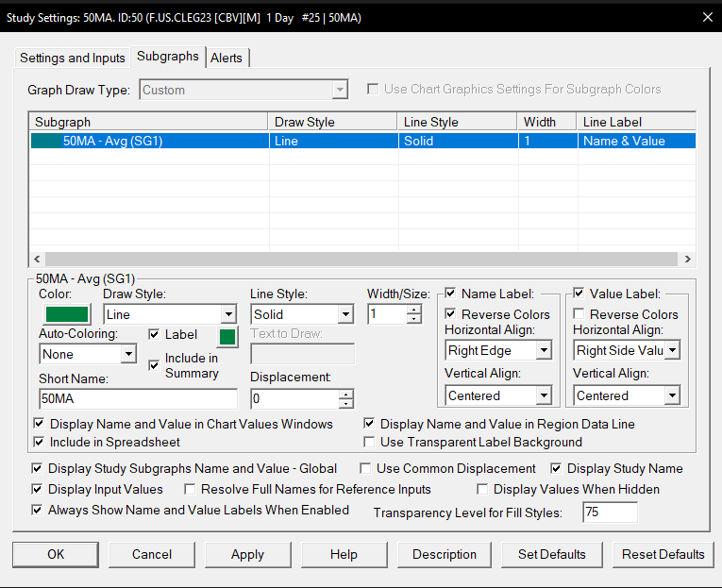
Task: Open the Alerts tab
Action: 227,58
